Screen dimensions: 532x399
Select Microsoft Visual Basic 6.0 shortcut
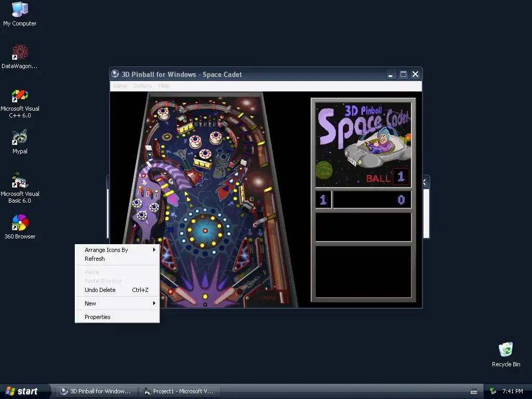20,188
